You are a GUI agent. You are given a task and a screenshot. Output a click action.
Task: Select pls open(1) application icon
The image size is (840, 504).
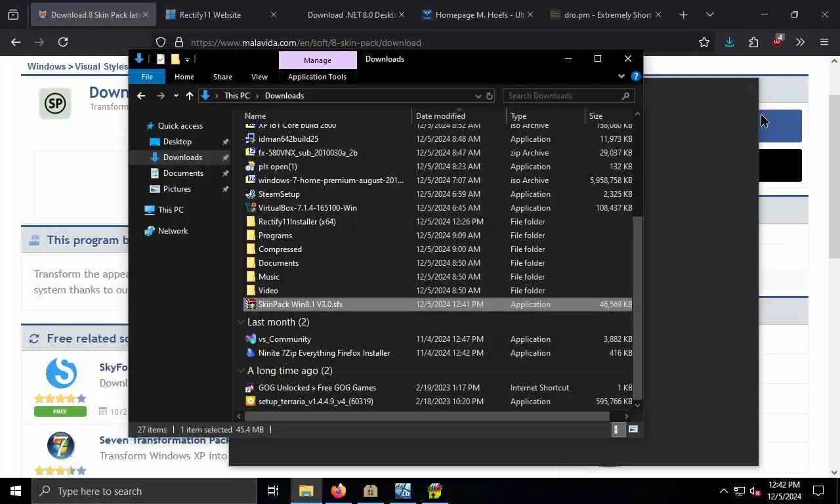pyautogui.click(x=250, y=167)
